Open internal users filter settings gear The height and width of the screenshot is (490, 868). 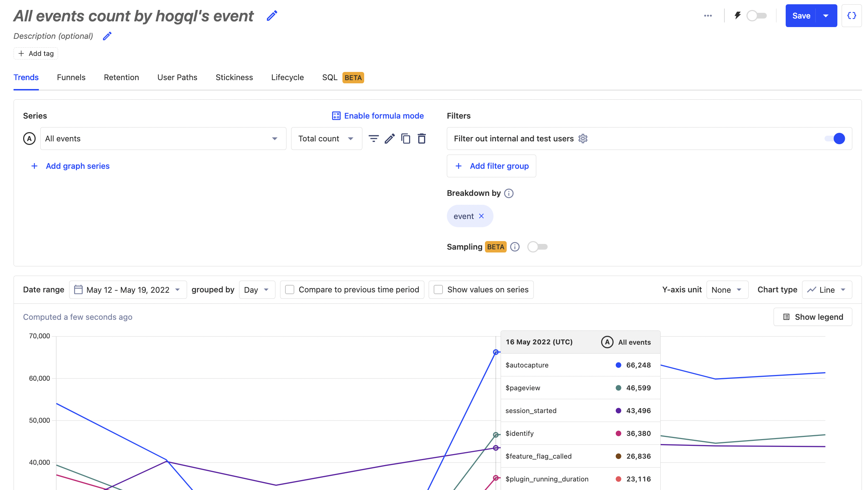[583, 139]
